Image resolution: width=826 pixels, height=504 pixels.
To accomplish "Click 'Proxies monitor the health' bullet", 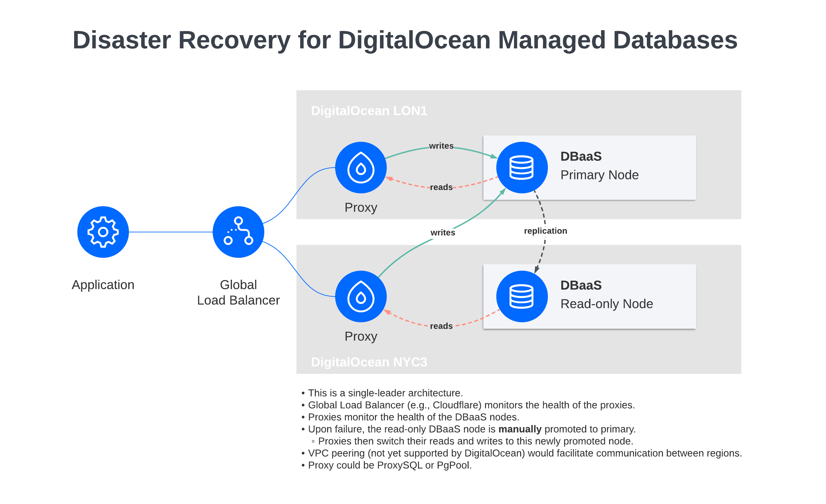I will 410,417.
